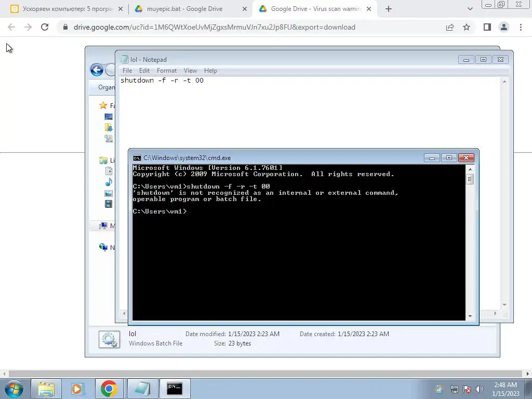Open Notepad Help menu
The height and width of the screenshot is (399, 532).
click(x=210, y=71)
